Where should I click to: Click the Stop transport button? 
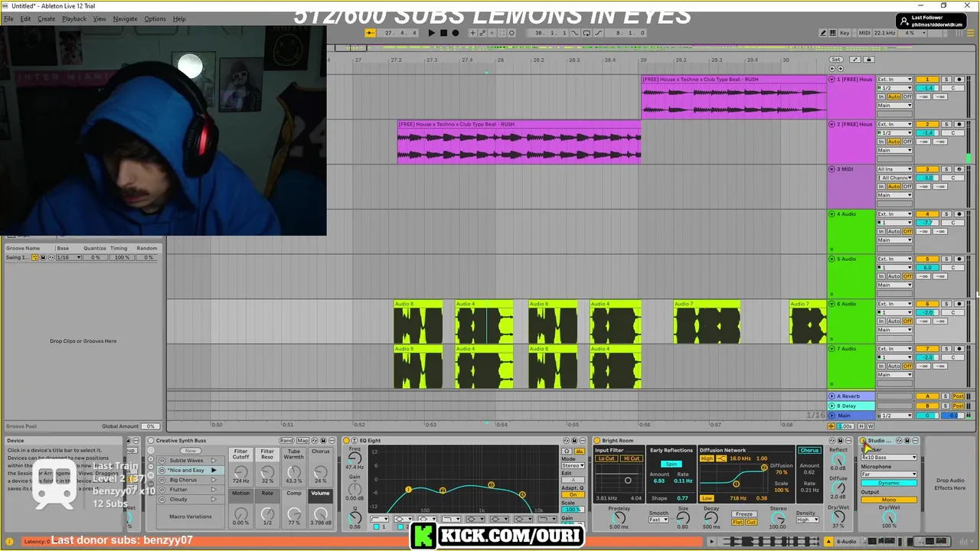(x=444, y=33)
